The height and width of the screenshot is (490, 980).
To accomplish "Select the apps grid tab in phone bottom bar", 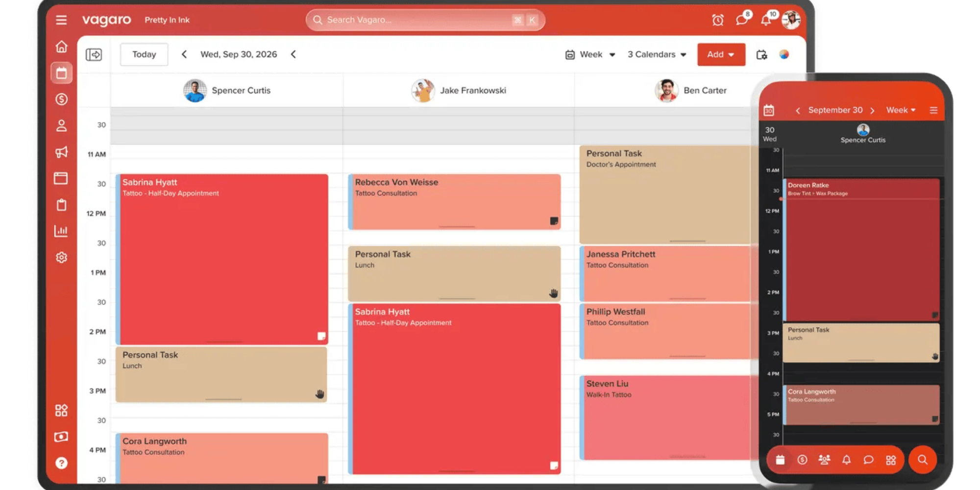I will [x=891, y=460].
